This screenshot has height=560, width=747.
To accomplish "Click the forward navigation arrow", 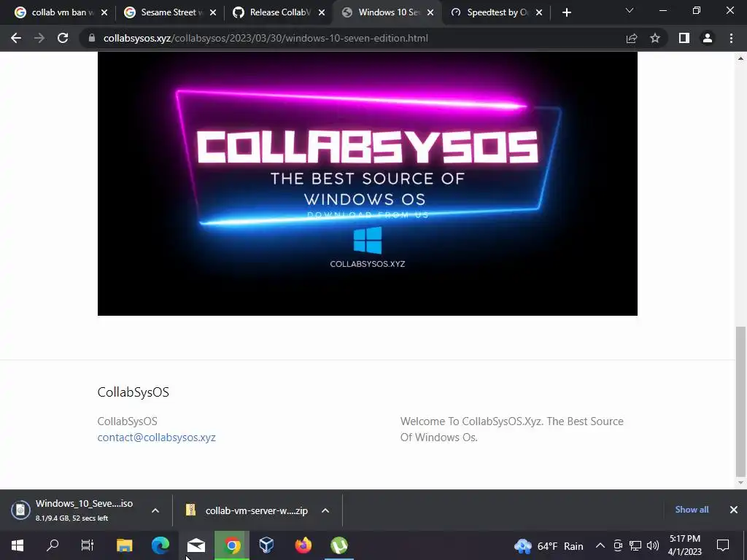I will (x=39, y=38).
